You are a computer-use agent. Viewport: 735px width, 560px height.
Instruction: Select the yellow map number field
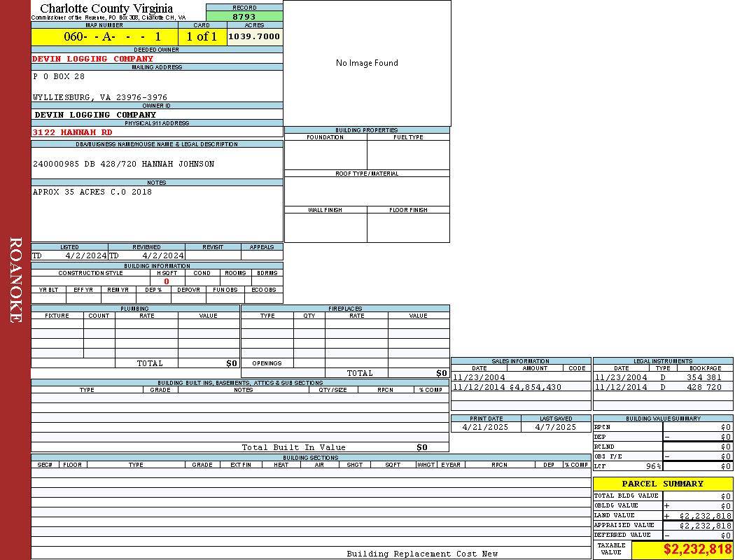click(x=104, y=36)
